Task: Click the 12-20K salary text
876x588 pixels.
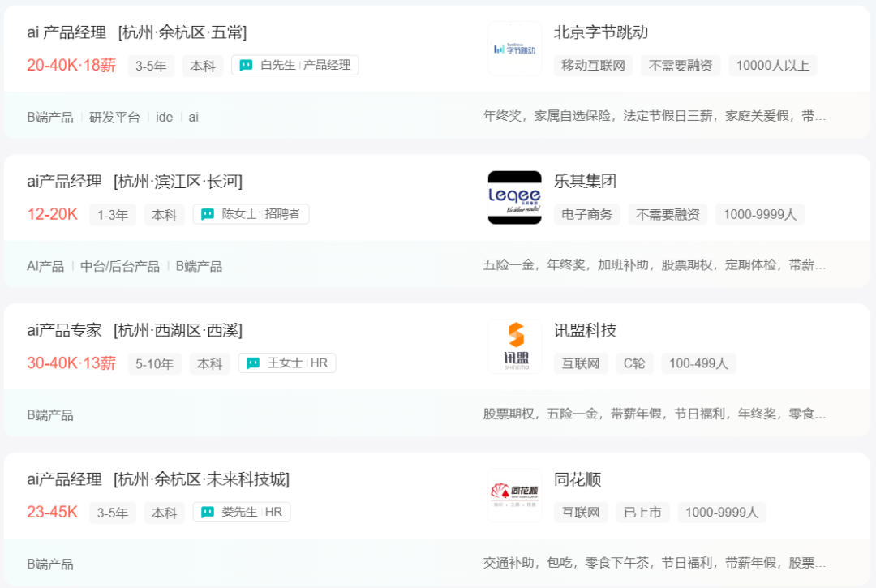Action: click(53, 214)
